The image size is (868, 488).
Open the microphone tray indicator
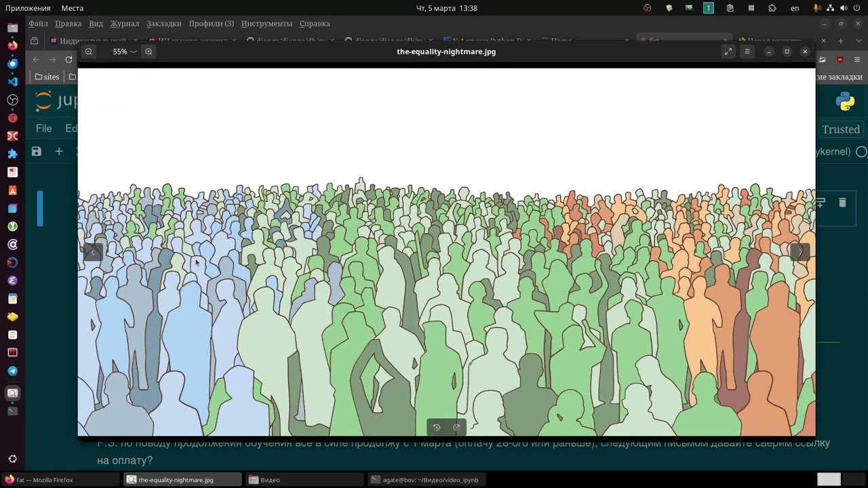817,8
